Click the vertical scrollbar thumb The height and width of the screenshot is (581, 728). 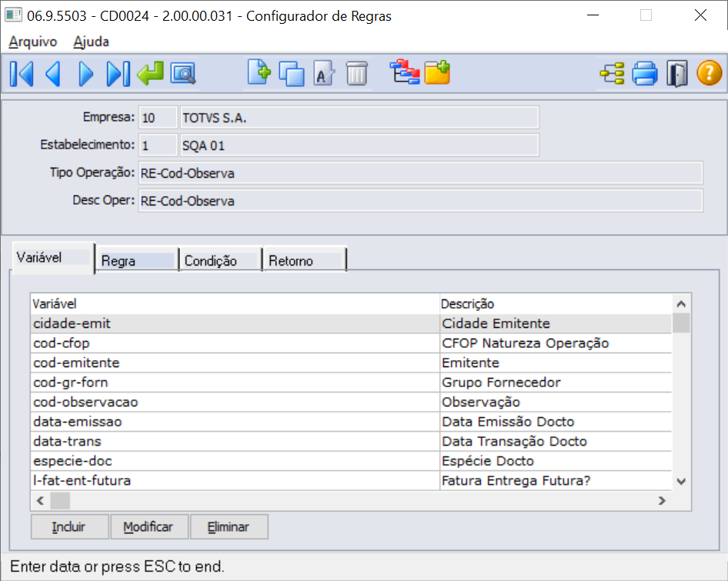click(x=681, y=323)
